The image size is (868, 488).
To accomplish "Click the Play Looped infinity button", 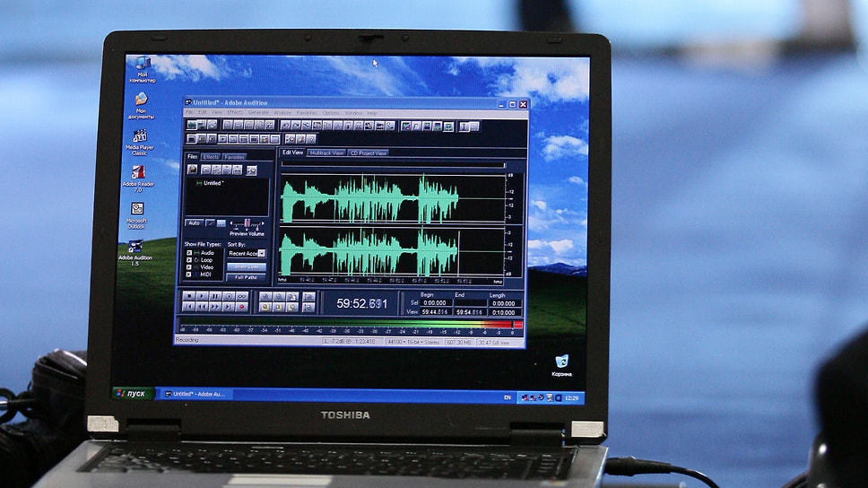I will pos(242,296).
